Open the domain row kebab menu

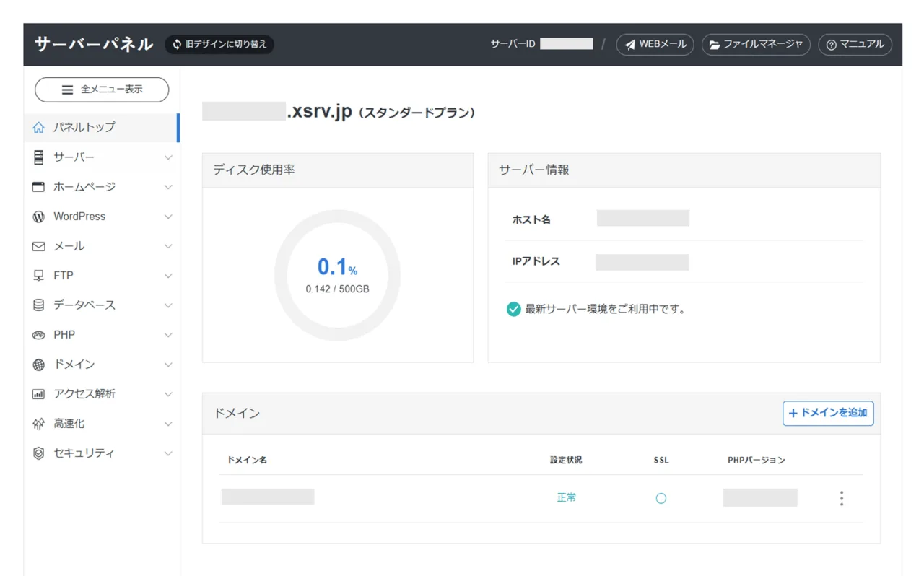click(841, 497)
